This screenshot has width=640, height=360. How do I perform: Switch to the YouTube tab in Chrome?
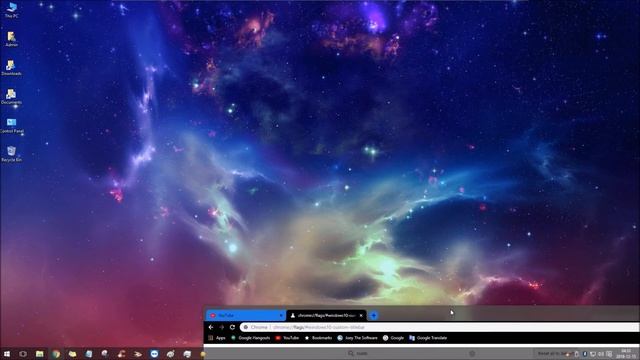click(x=245, y=316)
